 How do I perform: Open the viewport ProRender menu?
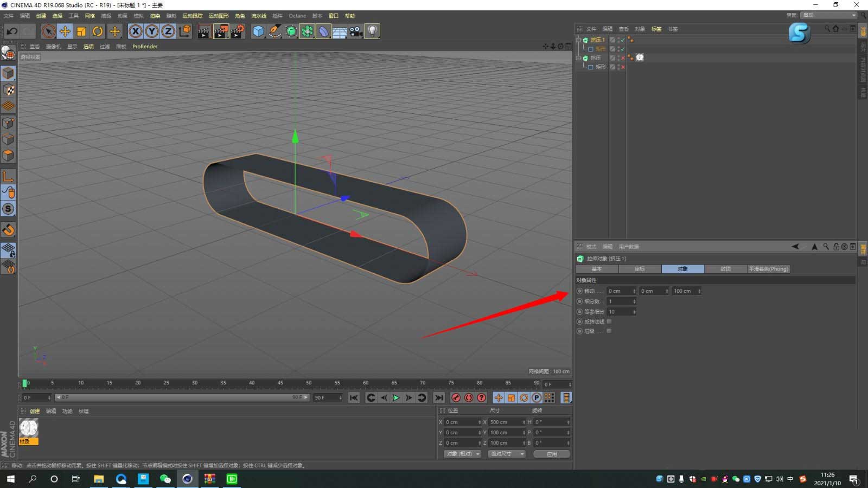pyautogui.click(x=145, y=47)
